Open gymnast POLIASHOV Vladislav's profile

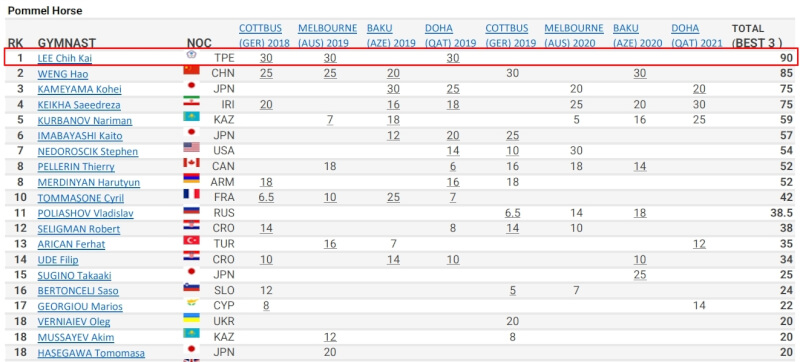(86, 214)
